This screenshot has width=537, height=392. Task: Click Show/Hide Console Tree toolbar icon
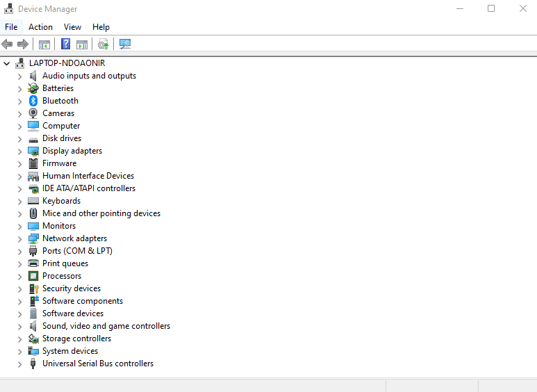44,44
